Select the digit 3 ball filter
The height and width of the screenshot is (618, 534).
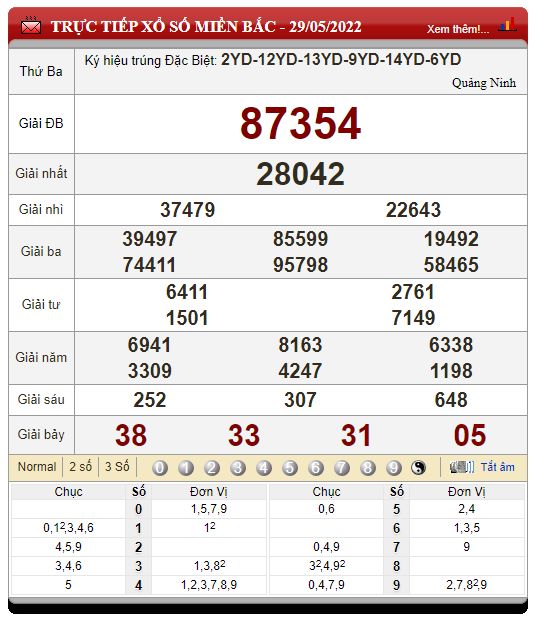(x=238, y=468)
